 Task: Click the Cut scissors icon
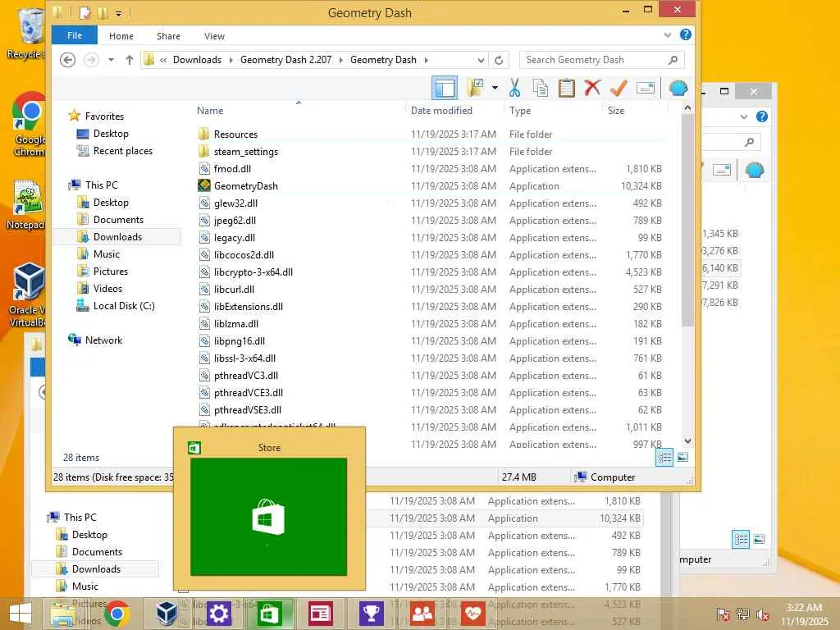click(515, 88)
